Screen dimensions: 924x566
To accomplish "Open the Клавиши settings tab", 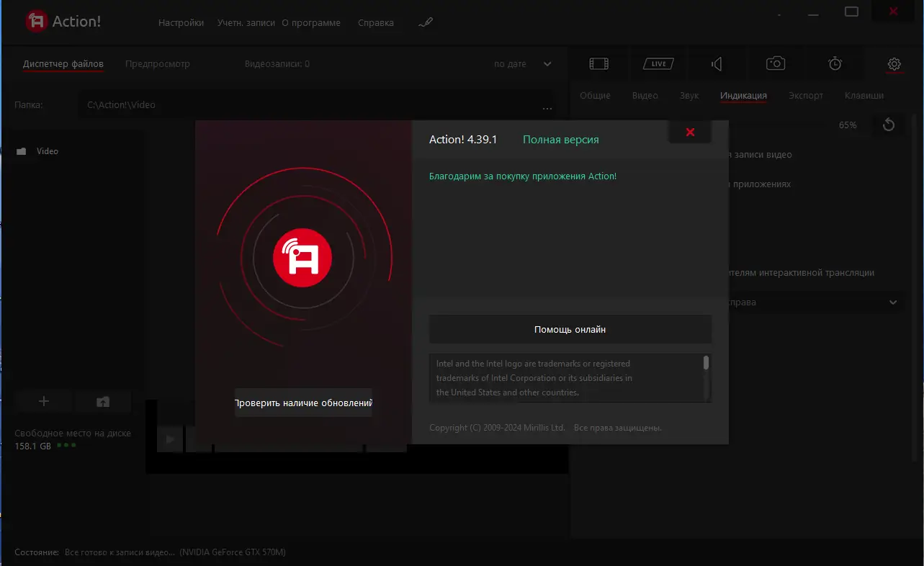I will coord(864,95).
